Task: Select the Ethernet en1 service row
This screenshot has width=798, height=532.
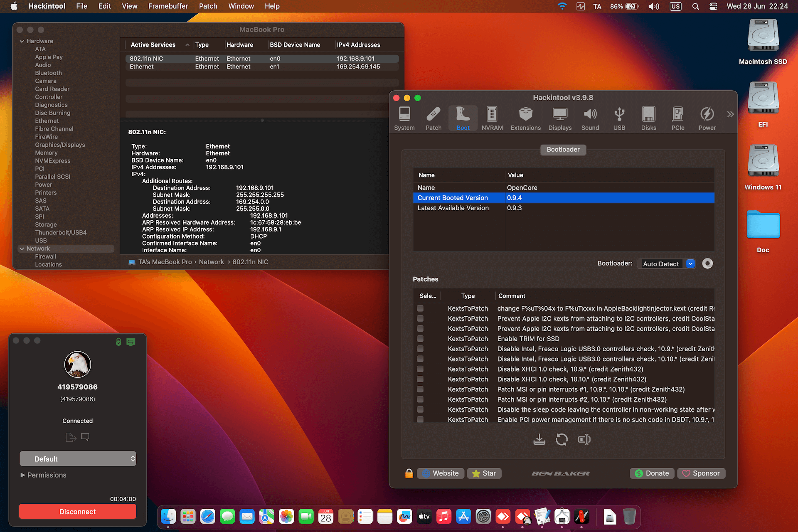Action: 262,66
